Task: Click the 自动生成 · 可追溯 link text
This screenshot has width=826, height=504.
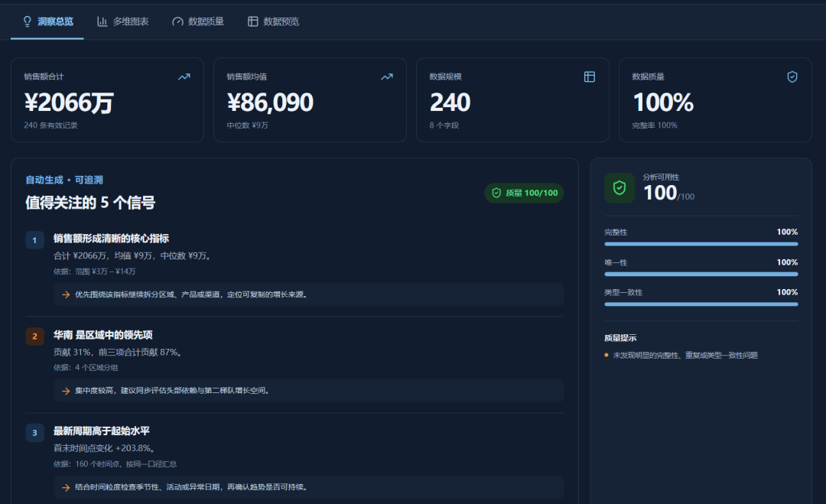Action: (64, 180)
